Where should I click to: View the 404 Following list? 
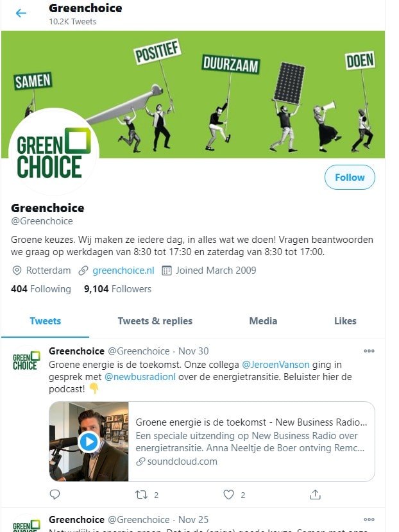[41, 289]
